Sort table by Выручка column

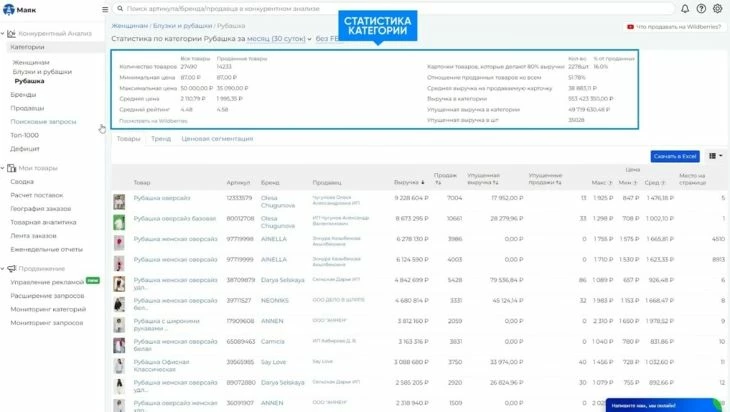(x=409, y=182)
